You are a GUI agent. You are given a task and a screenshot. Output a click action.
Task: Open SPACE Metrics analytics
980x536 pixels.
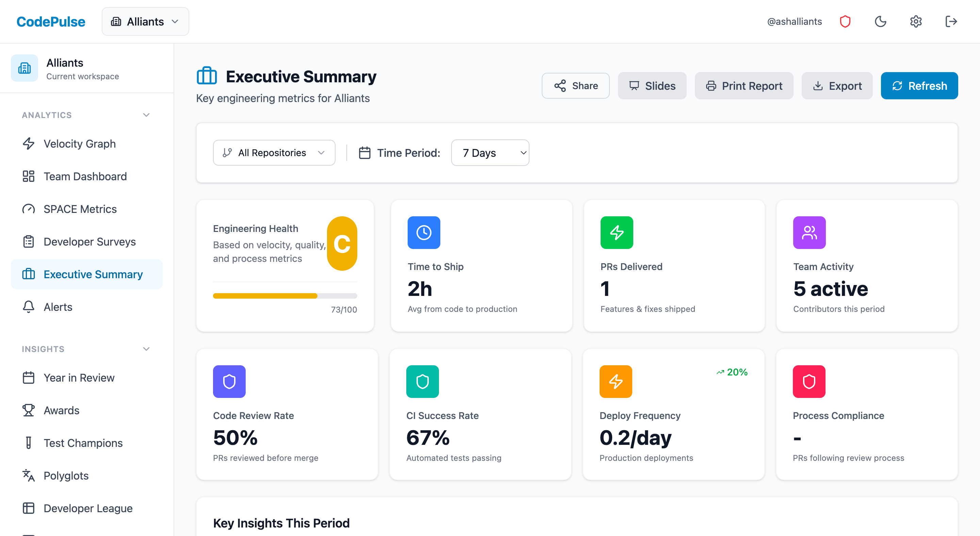(x=80, y=209)
